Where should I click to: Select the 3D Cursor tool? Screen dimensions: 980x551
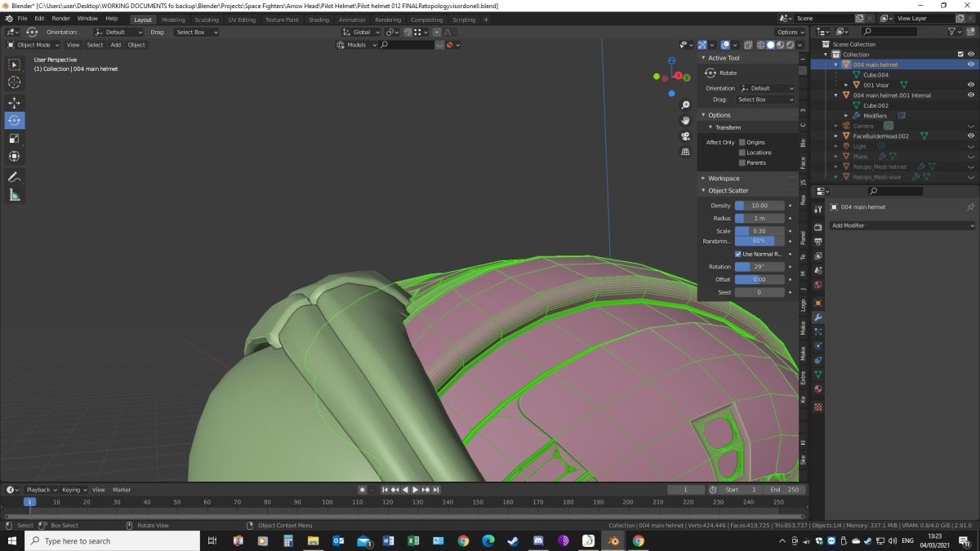pyautogui.click(x=15, y=82)
